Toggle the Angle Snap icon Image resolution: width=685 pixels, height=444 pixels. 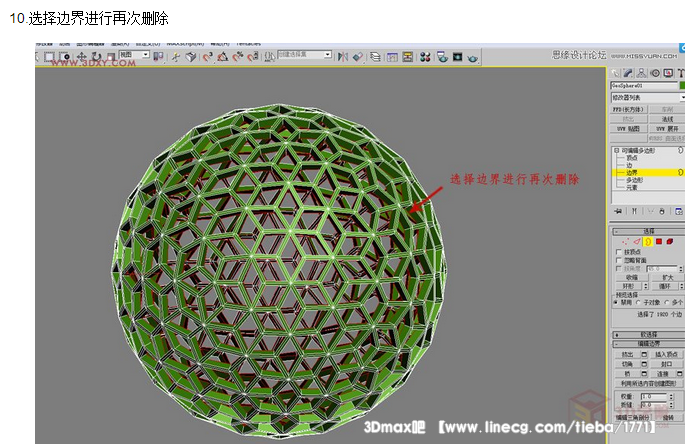(x=223, y=56)
